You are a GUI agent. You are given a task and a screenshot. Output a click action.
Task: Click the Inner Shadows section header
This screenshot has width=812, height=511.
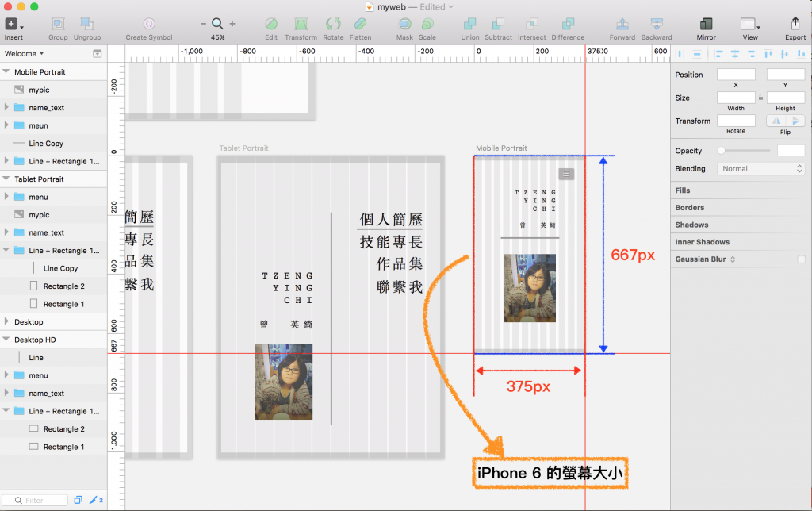(702, 241)
